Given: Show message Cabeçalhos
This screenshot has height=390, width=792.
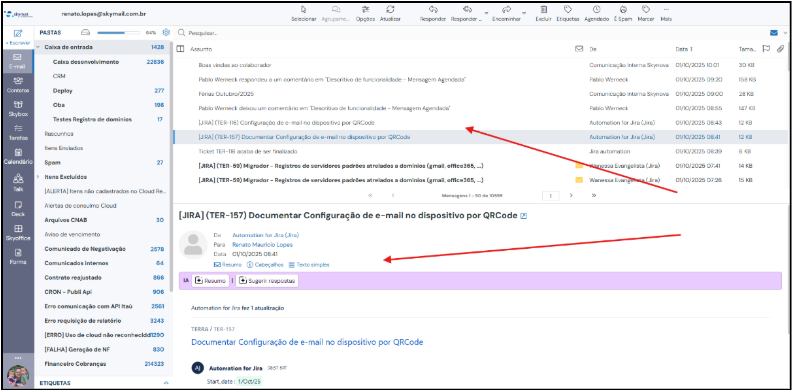Looking at the screenshot, I should click(x=266, y=265).
